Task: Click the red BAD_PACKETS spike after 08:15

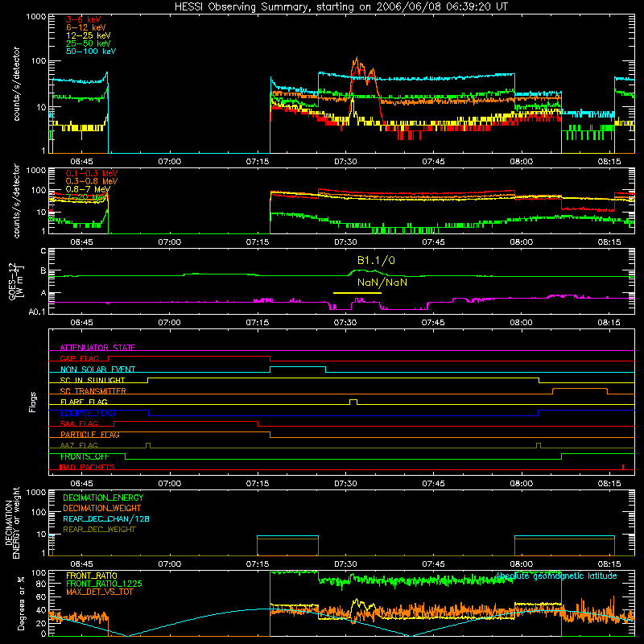Action: [623, 467]
